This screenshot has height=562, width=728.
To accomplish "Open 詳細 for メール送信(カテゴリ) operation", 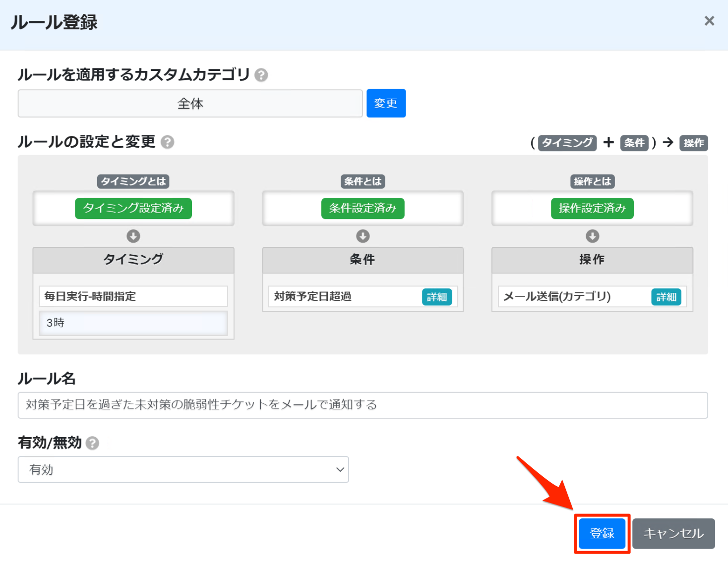I will pyautogui.click(x=666, y=297).
